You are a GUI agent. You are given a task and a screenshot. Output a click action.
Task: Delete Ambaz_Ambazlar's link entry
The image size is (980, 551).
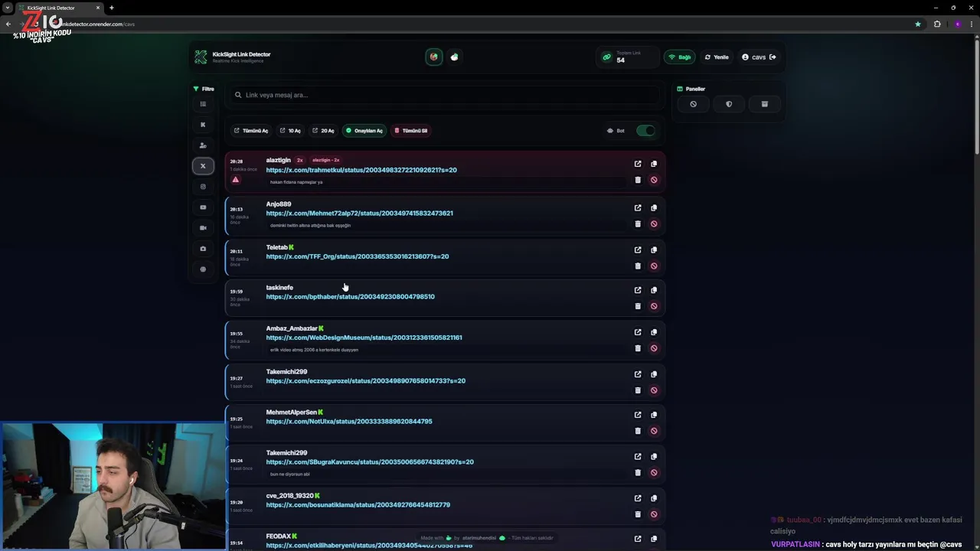[638, 348]
